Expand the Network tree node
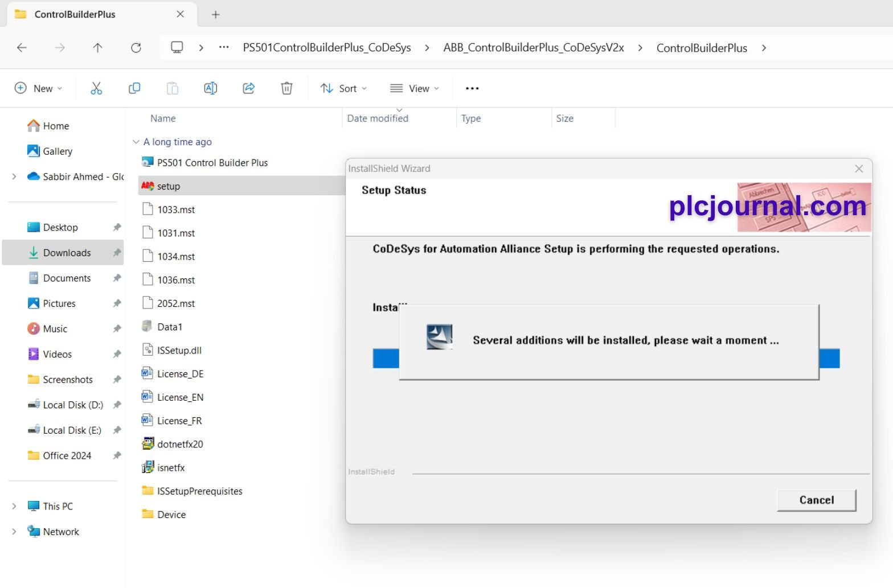This screenshot has height=588, width=893. 14,532
